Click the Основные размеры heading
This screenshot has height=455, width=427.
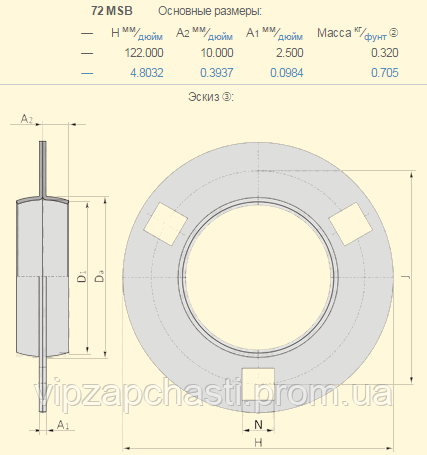coord(210,11)
